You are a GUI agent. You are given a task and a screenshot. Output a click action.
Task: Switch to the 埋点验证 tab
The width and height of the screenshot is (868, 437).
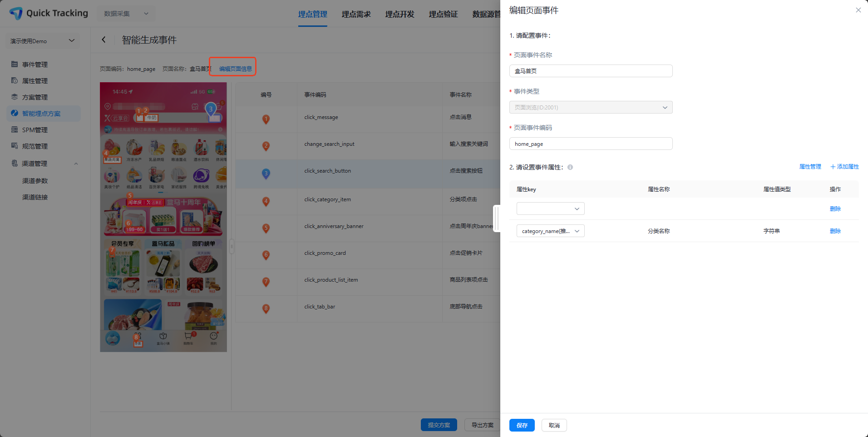(x=444, y=14)
